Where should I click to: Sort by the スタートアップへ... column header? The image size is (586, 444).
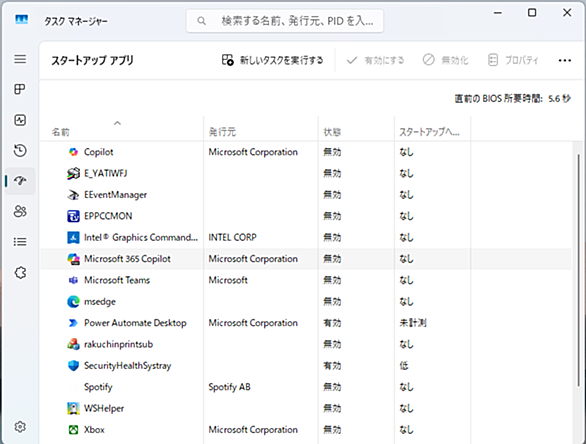(432, 129)
